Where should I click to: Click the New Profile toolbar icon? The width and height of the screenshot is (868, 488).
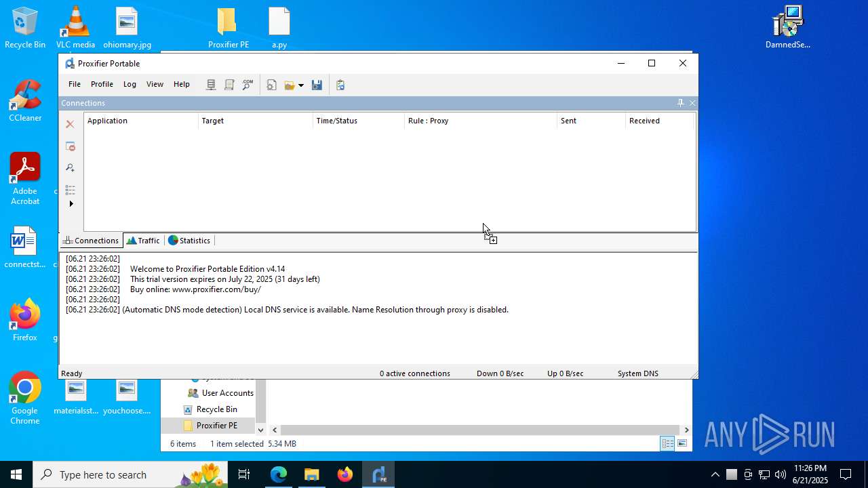click(x=271, y=85)
